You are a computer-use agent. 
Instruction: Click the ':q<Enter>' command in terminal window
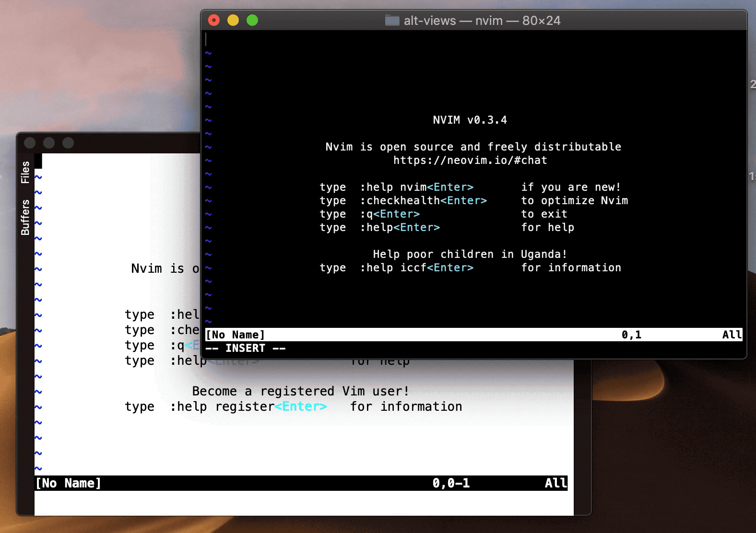[390, 214]
